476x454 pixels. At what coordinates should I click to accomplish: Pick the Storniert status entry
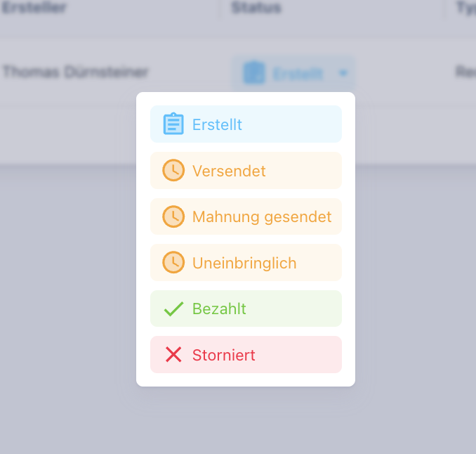click(x=246, y=355)
